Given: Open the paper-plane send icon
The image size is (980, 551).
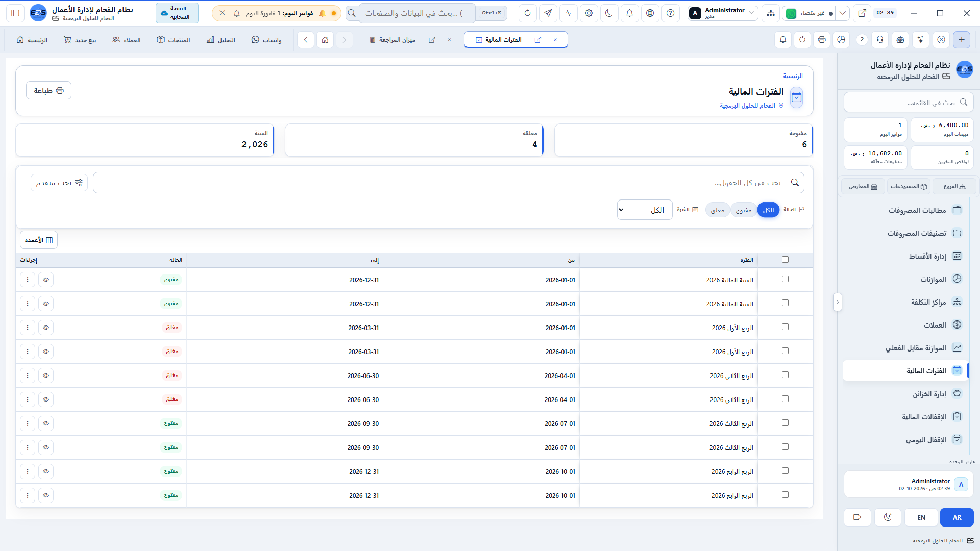Looking at the screenshot, I should (x=548, y=13).
